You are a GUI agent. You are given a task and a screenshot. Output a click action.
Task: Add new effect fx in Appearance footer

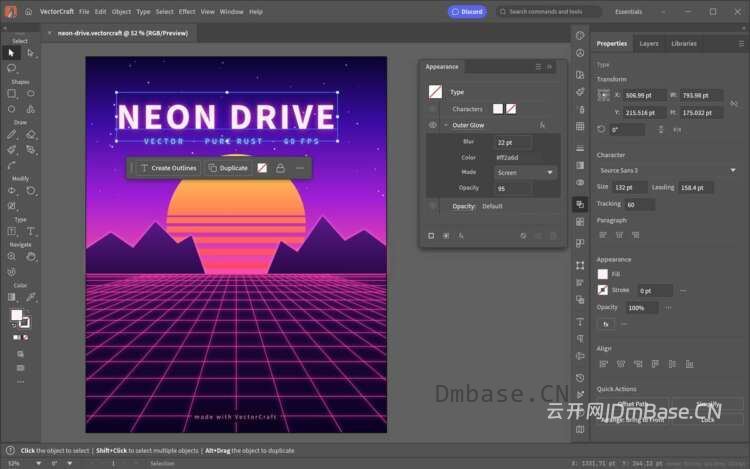[461, 236]
